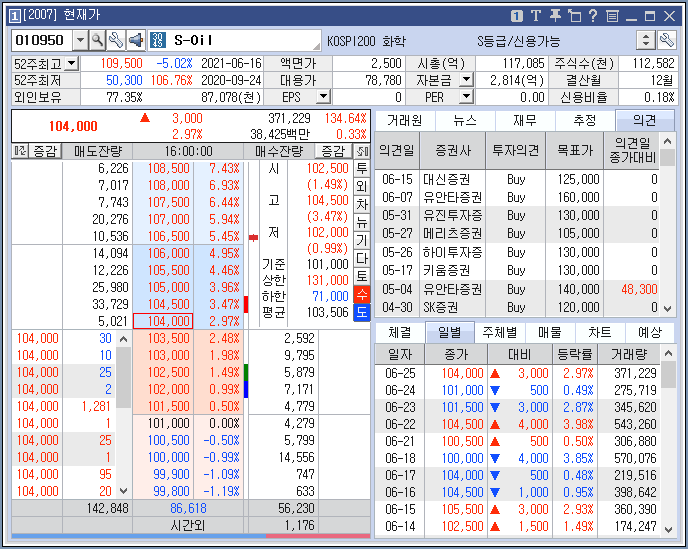Viewport: 688px width, 549px height.
Task: Click the 108,500 ask price cell
Action: pos(163,169)
